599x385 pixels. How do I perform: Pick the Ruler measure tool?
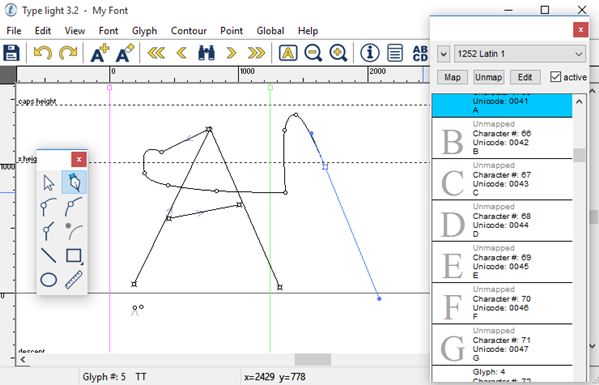(74, 280)
